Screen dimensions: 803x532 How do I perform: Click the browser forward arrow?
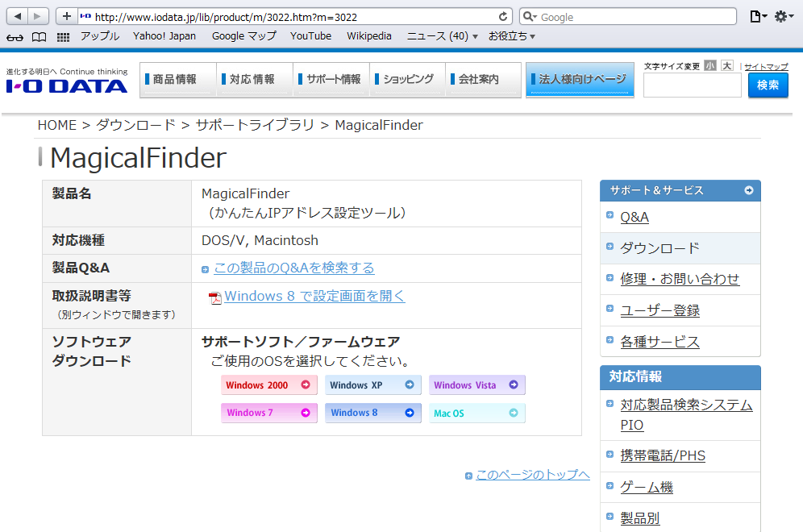(38, 16)
